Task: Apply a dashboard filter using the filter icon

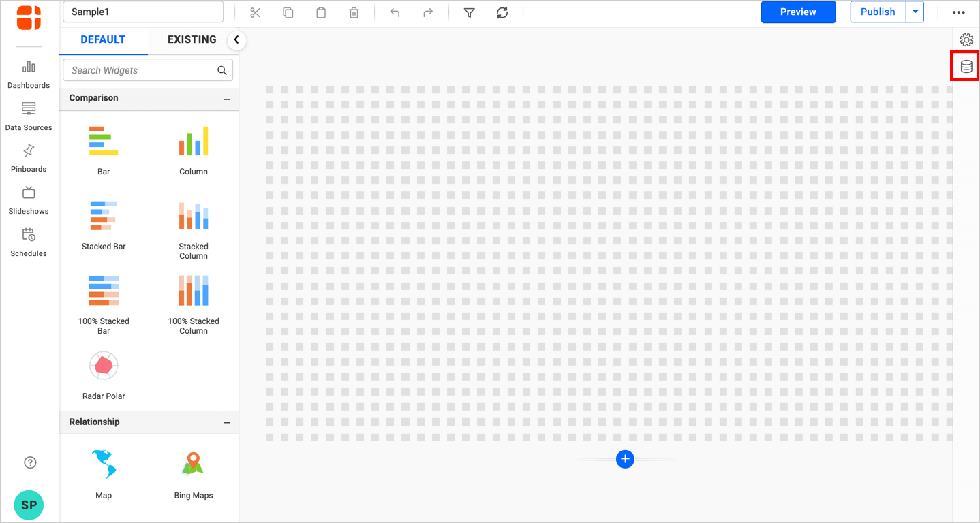Action: [469, 12]
